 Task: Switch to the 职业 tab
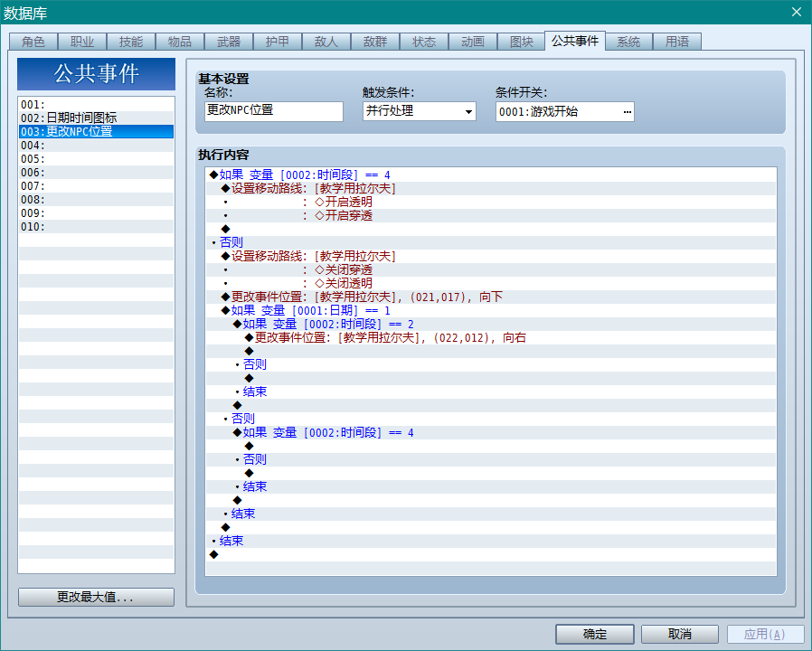point(81,42)
